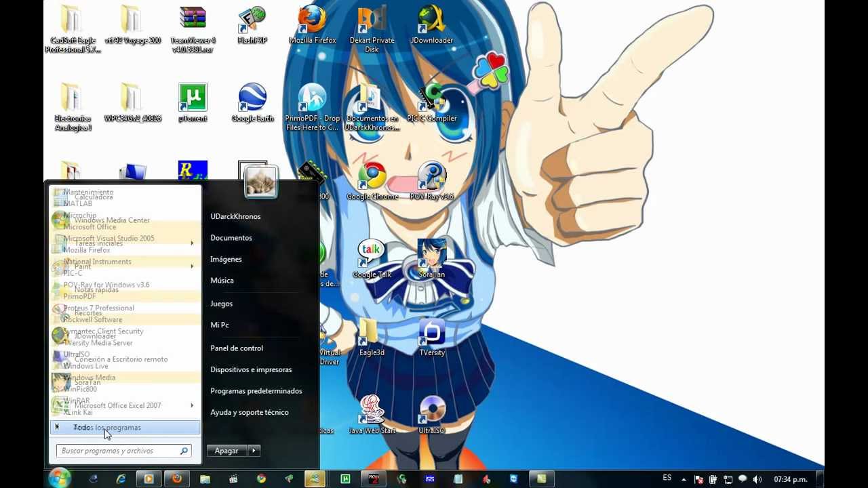Open Windows Explorer folder on taskbar

[x=205, y=479]
